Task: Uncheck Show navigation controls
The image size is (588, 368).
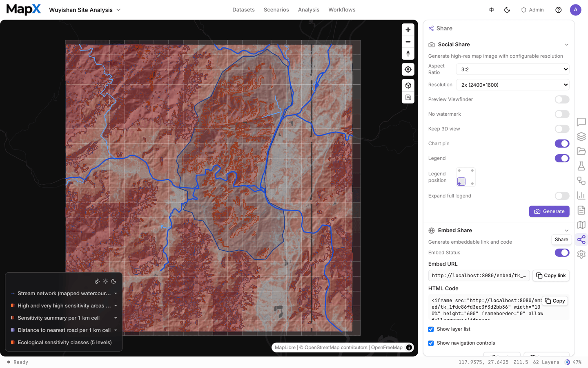Action: (x=431, y=343)
